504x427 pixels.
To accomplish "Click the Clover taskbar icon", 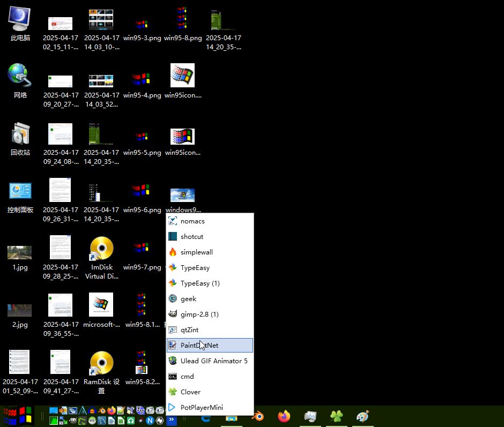I will coord(336,416).
